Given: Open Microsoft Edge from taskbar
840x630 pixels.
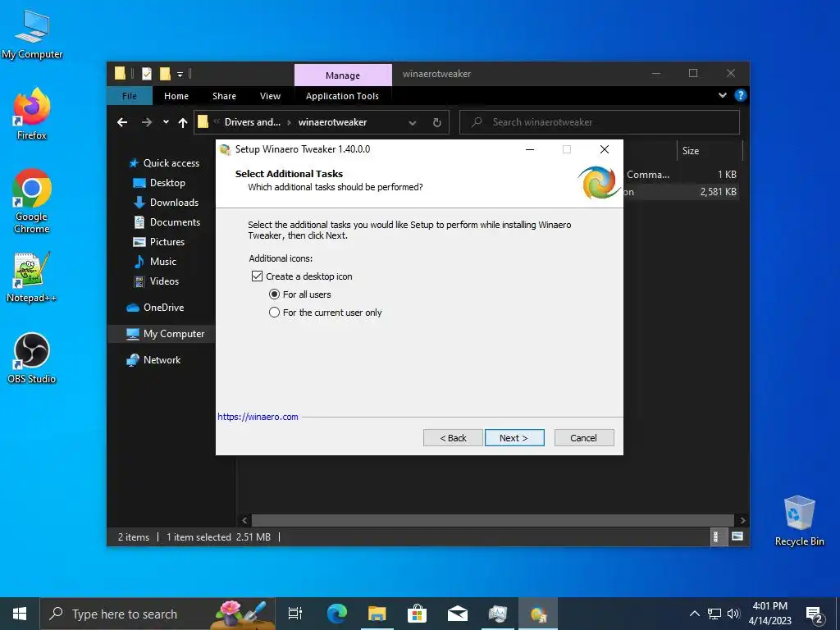Looking at the screenshot, I should (337, 614).
